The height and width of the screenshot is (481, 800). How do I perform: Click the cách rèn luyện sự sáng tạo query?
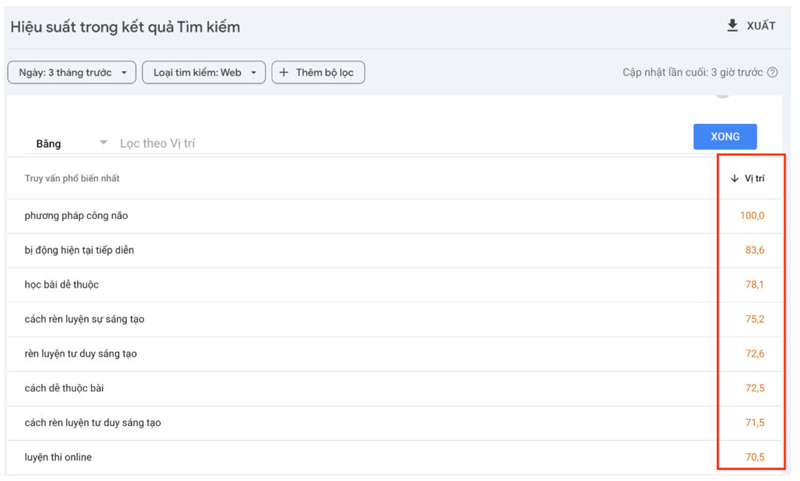point(84,319)
